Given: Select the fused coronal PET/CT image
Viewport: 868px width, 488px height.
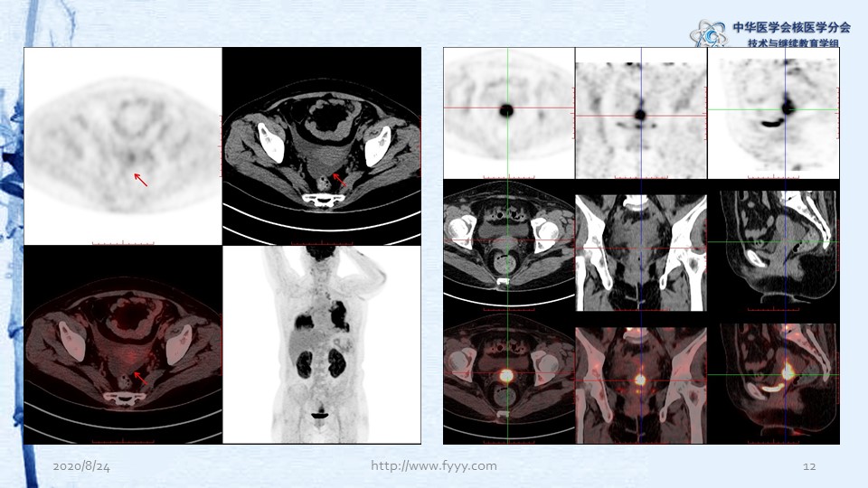Looking at the screenshot, I should pos(641,380).
